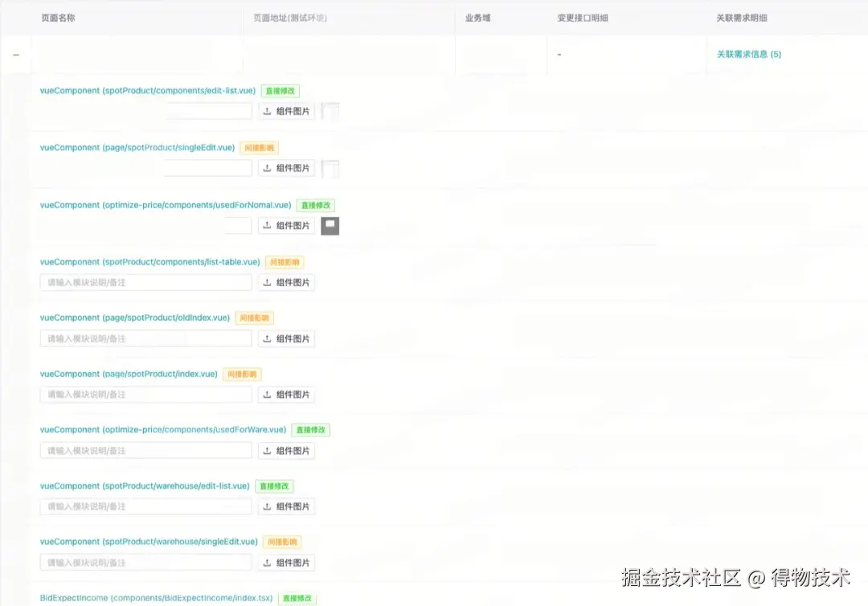Click the upload icon on the singleEdit.vue row
868x606 pixels.
pyautogui.click(x=269, y=167)
